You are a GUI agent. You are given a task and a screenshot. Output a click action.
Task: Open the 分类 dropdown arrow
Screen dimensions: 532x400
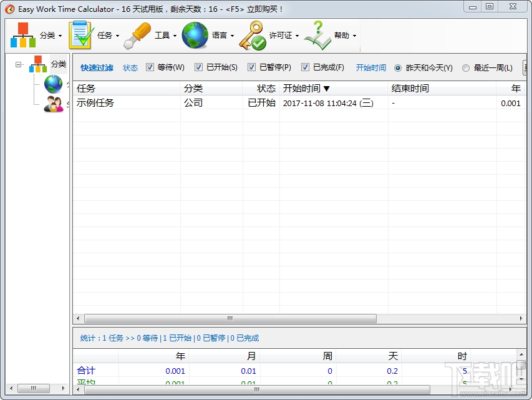(60, 36)
